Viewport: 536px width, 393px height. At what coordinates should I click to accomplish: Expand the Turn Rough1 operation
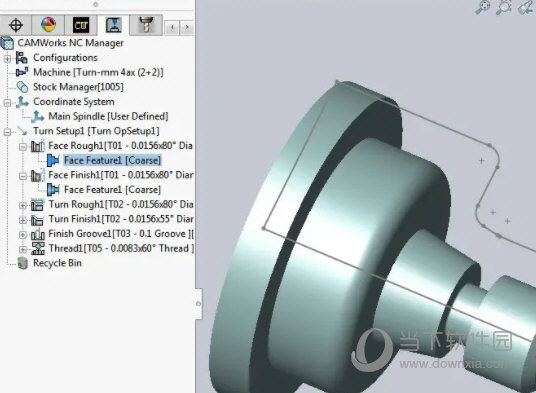(23, 205)
